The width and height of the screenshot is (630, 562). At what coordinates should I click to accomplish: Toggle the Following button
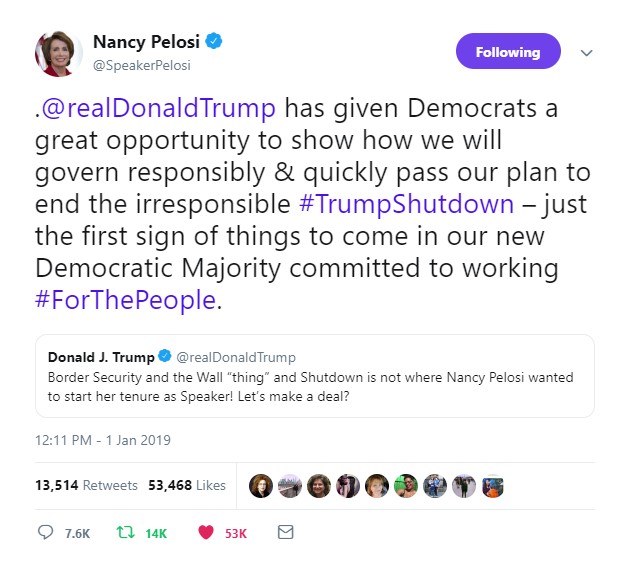pyautogui.click(x=507, y=52)
